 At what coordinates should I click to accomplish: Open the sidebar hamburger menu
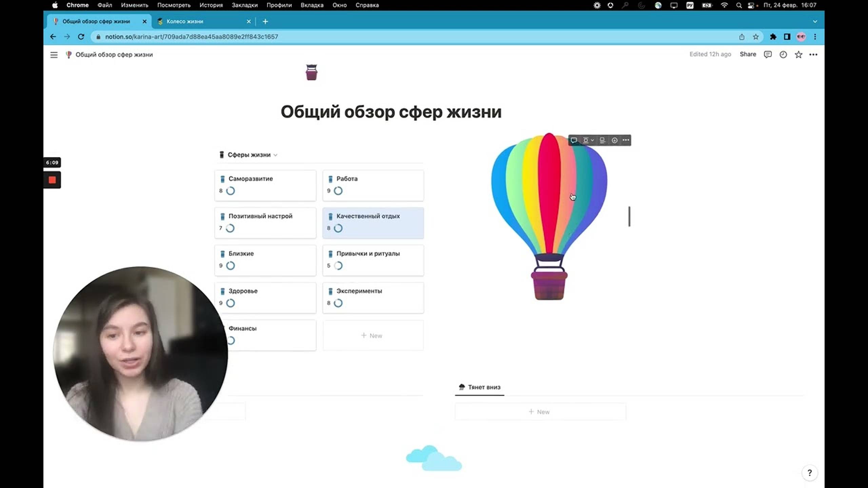tap(54, 55)
